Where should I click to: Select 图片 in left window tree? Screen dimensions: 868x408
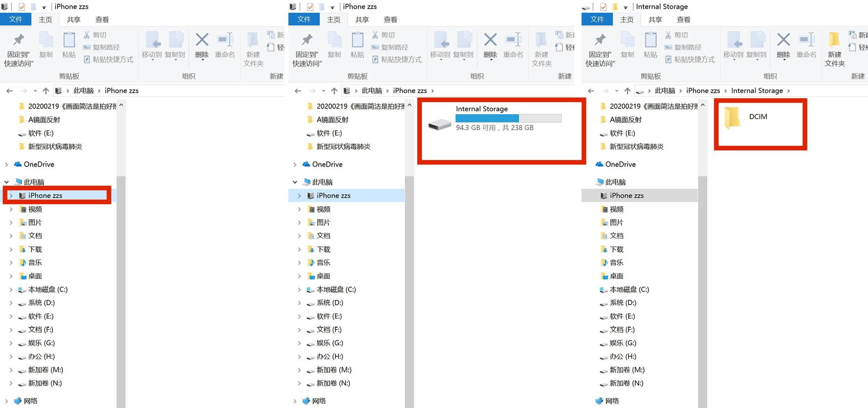pyautogui.click(x=35, y=223)
